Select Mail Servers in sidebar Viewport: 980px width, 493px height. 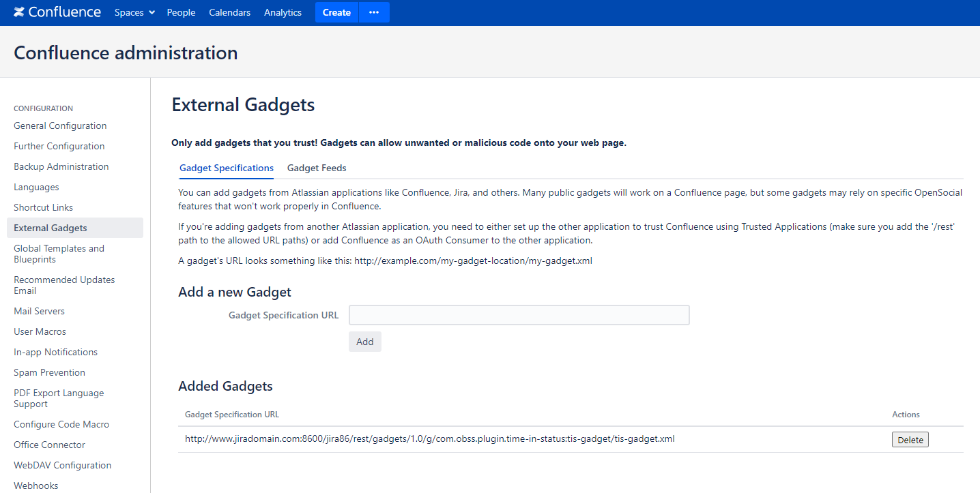(x=39, y=311)
